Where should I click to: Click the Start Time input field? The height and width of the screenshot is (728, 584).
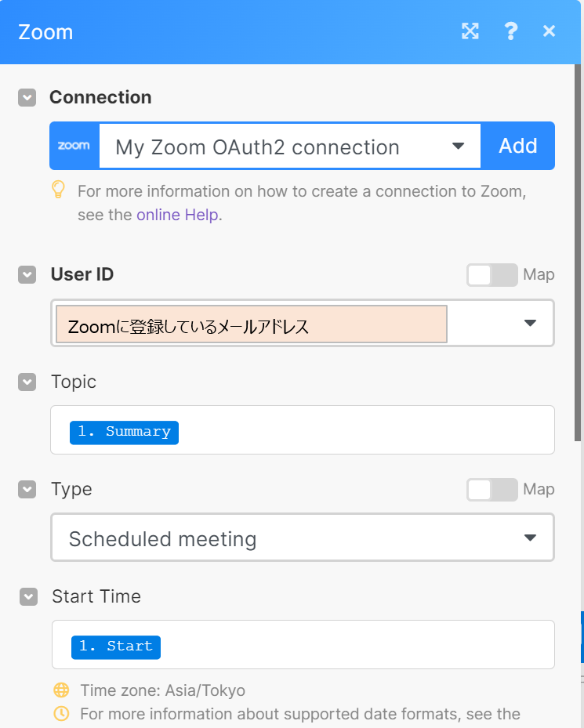point(303,644)
